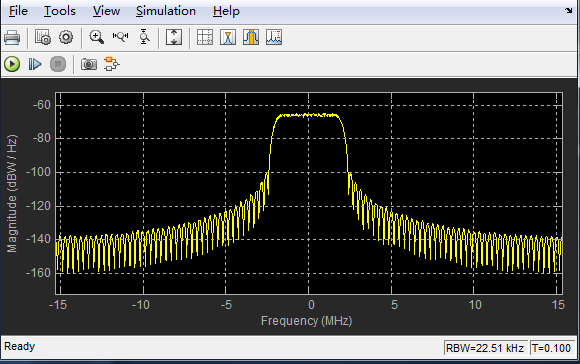Click the Step Forward button
Screen dimensions: 580x364
coord(35,64)
